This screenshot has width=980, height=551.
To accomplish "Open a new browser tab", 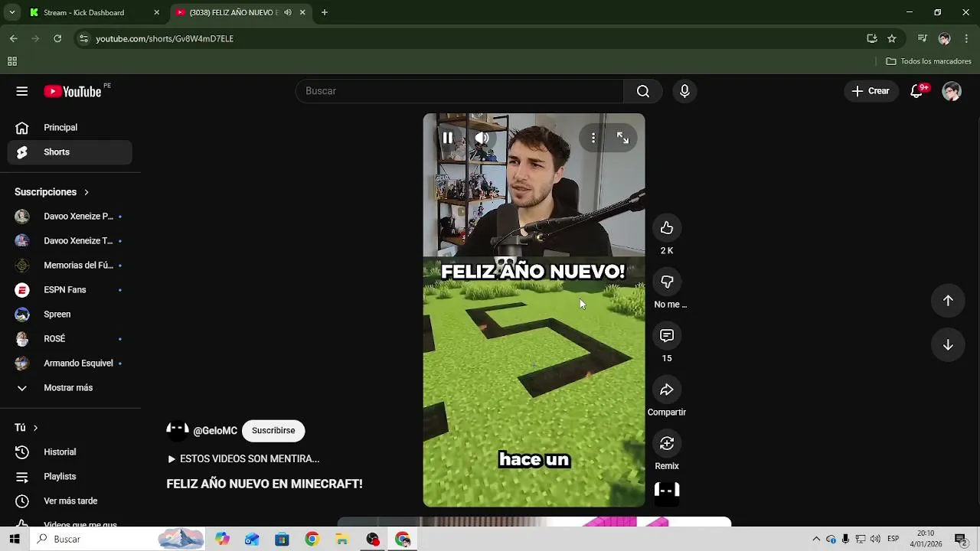I will [325, 12].
